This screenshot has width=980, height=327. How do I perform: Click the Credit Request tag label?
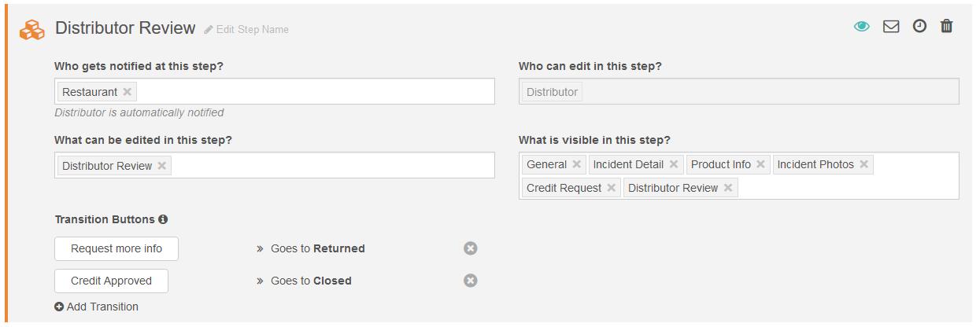click(x=564, y=188)
